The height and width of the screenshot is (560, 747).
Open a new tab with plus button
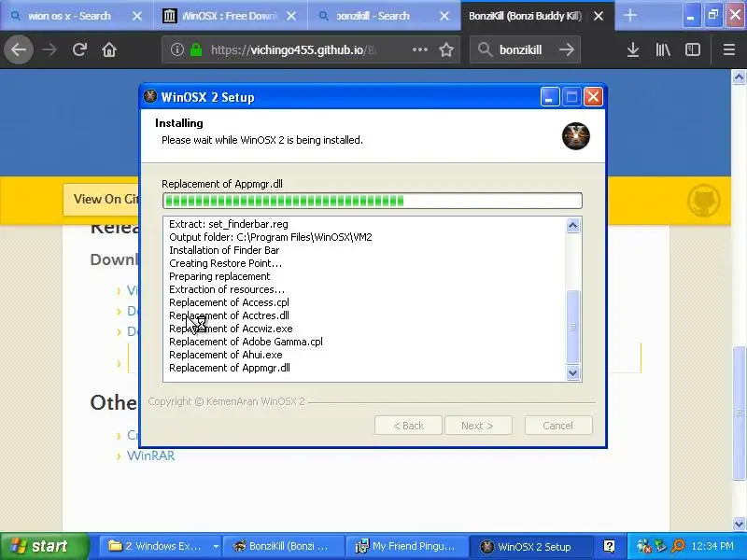click(629, 16)
